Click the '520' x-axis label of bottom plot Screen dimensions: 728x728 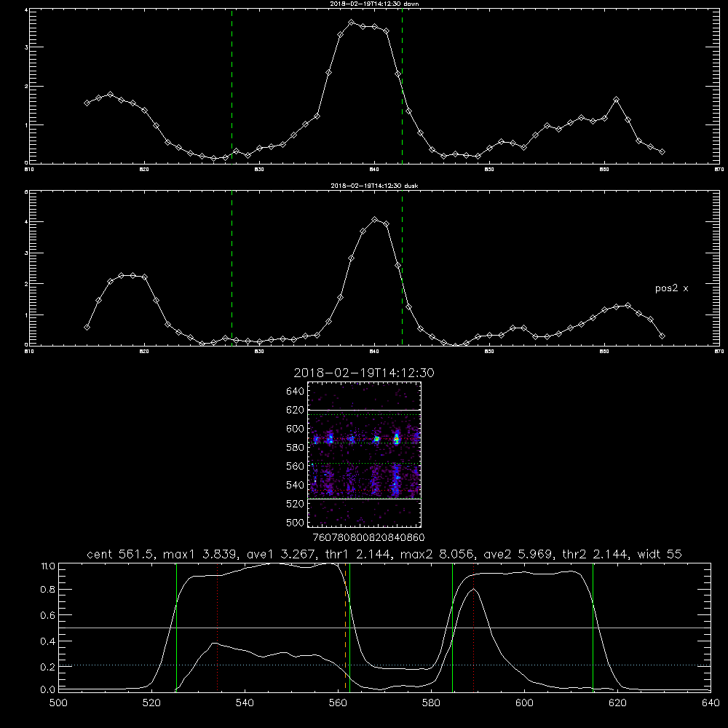pyautogui.click(x=151, y=703)
